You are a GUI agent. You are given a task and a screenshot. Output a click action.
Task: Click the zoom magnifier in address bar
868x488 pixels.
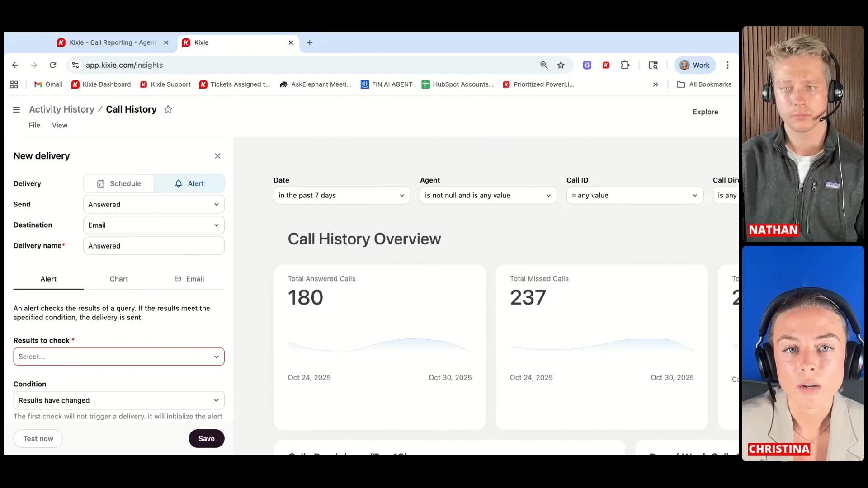point(544,65)
